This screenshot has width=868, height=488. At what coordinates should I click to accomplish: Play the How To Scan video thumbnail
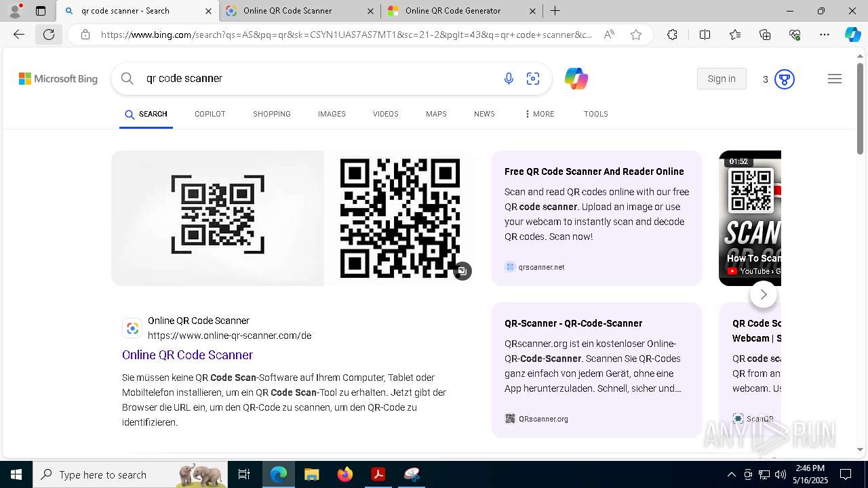tap(750, 218)
